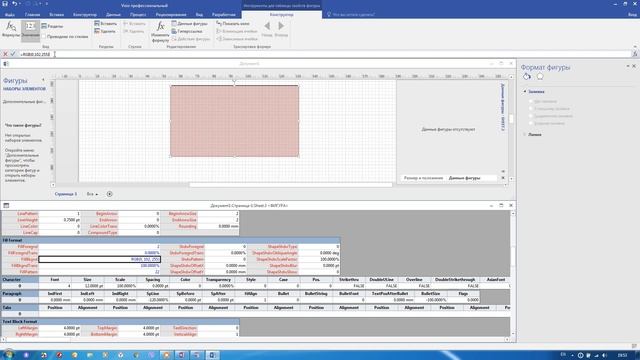
Task: Cancel the formula edit with red X
Action: 5,54
